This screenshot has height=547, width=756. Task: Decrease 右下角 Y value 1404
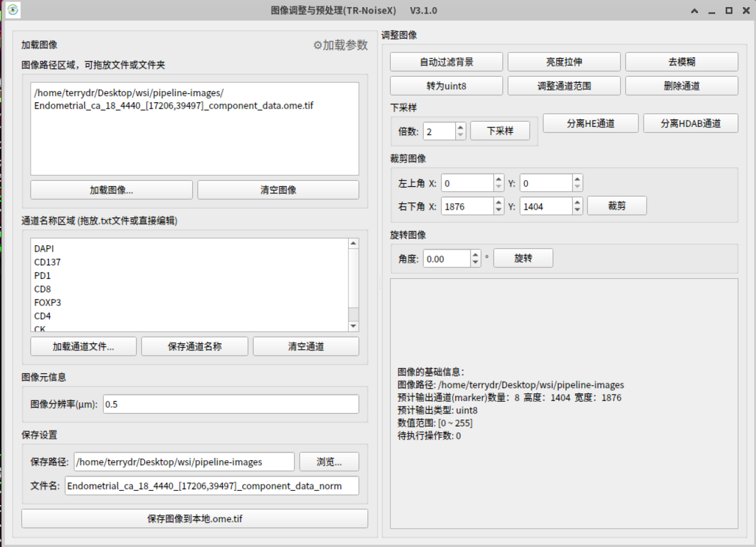pos(577,210)
